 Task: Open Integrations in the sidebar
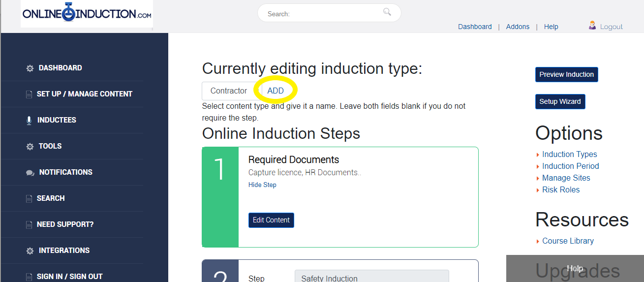coord(64,251)
